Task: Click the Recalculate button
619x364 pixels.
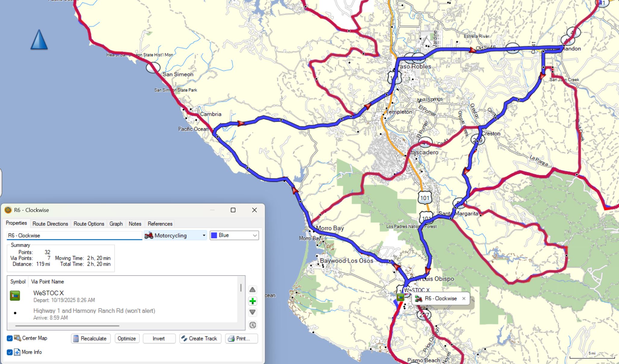Action: point(91,338)
